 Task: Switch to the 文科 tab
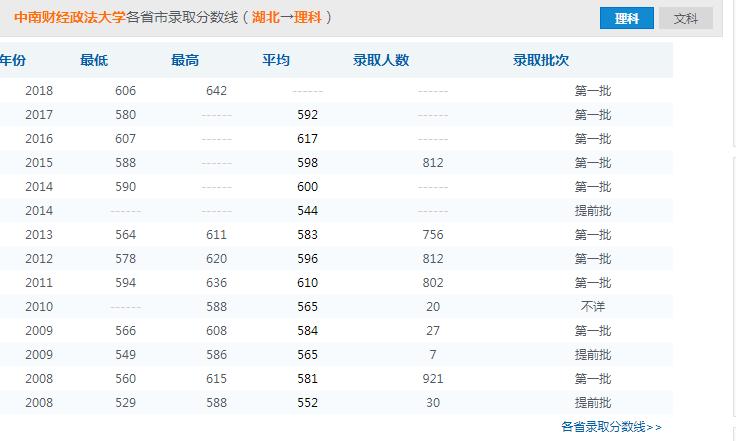coord(686,18)
